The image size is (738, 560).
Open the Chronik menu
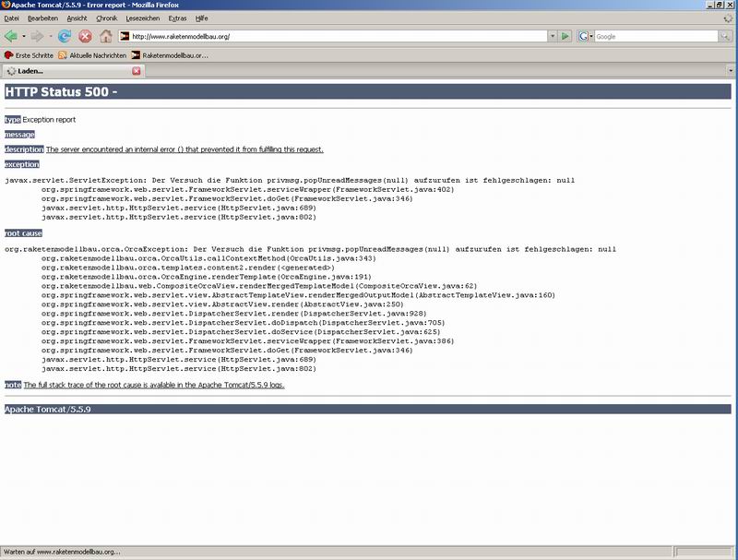click(x=106, y=18)
